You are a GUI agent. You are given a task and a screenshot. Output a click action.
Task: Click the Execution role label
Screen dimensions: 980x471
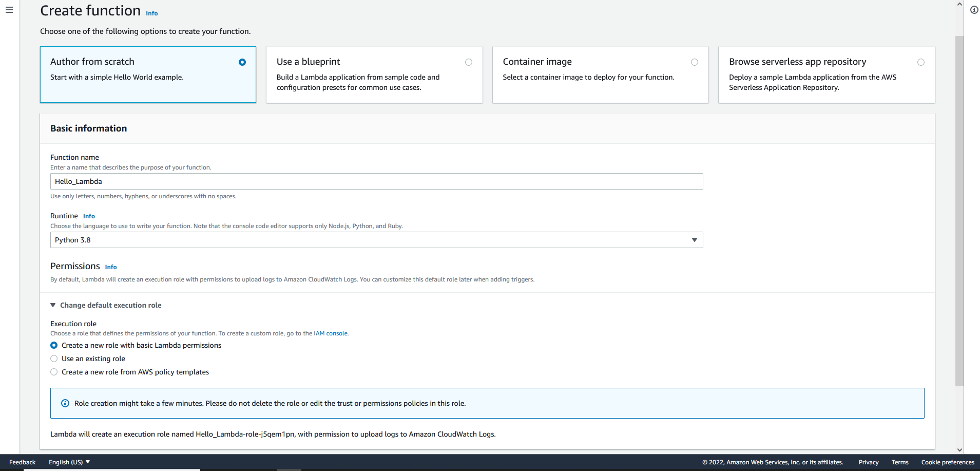[73, 324]
